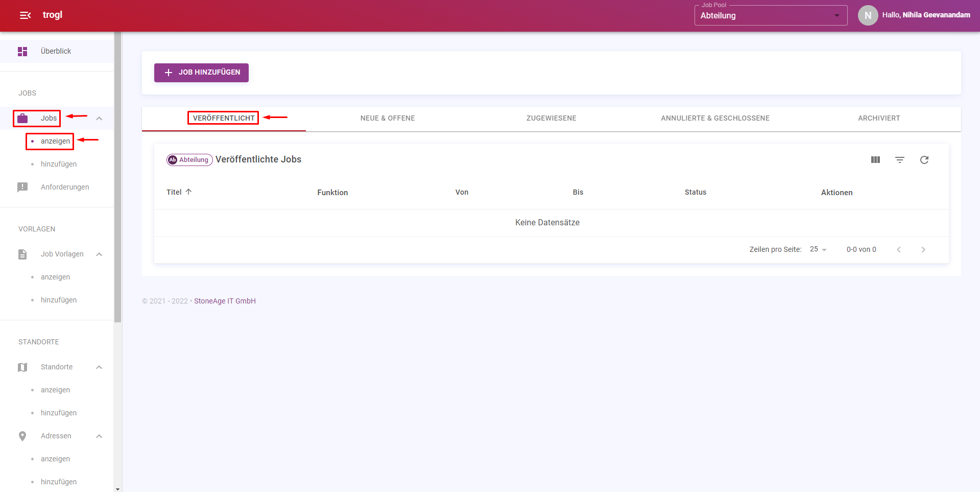The width and height of the screenshot is (980, 492).
Task: Click the user avatar with letter N
Action: [868, 15]
